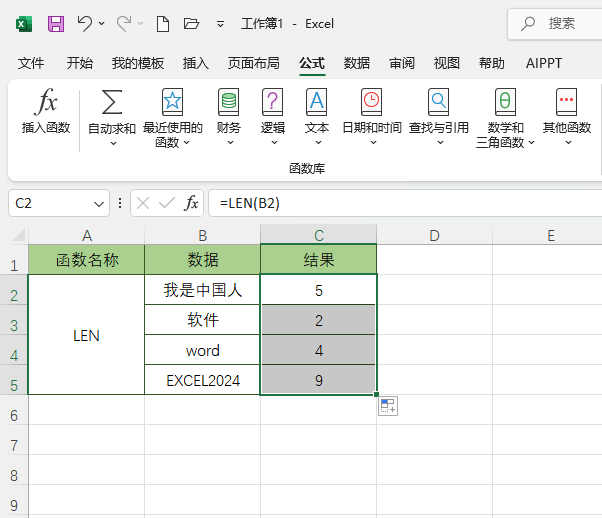Click the fx icon in formula bar
The height and width of the screenshot is (518, 602).
[191, 203]
